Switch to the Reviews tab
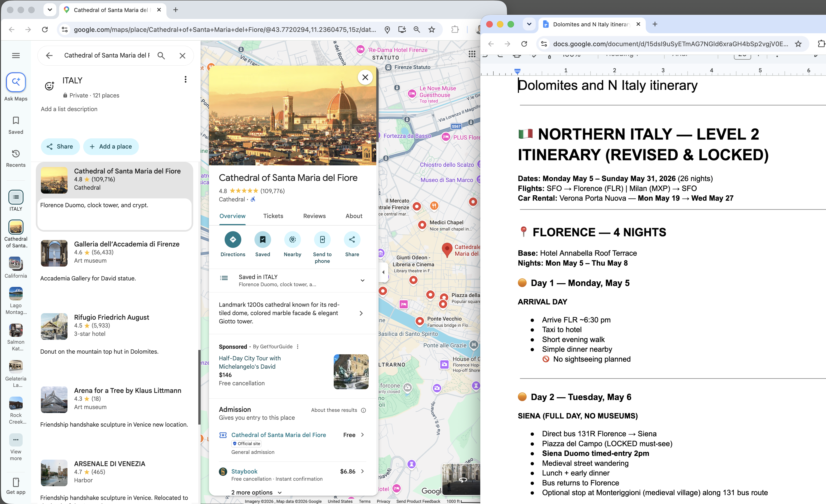 click(x=314, y=216)
